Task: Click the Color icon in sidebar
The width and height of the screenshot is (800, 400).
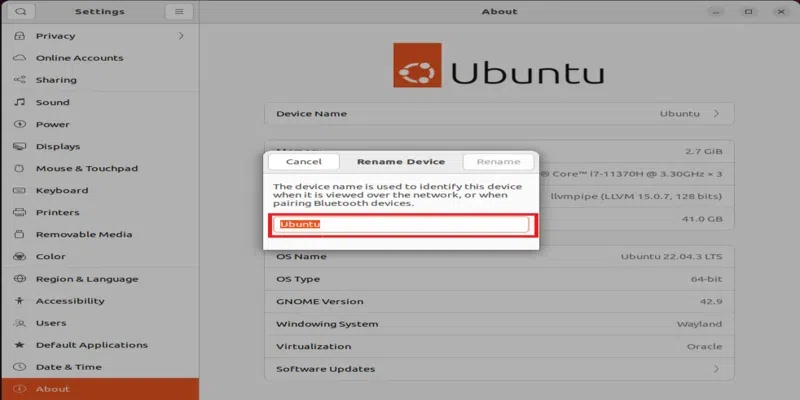Action: (19, 256)
